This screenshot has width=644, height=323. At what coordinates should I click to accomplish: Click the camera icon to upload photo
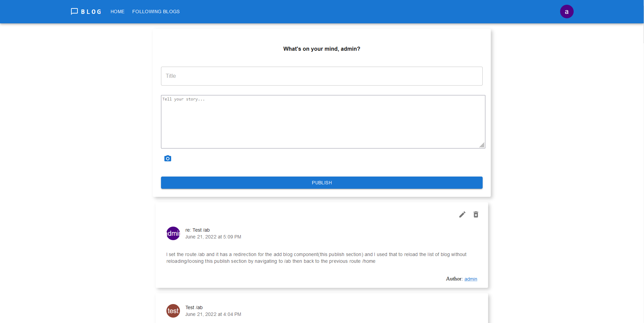(168, 158)
